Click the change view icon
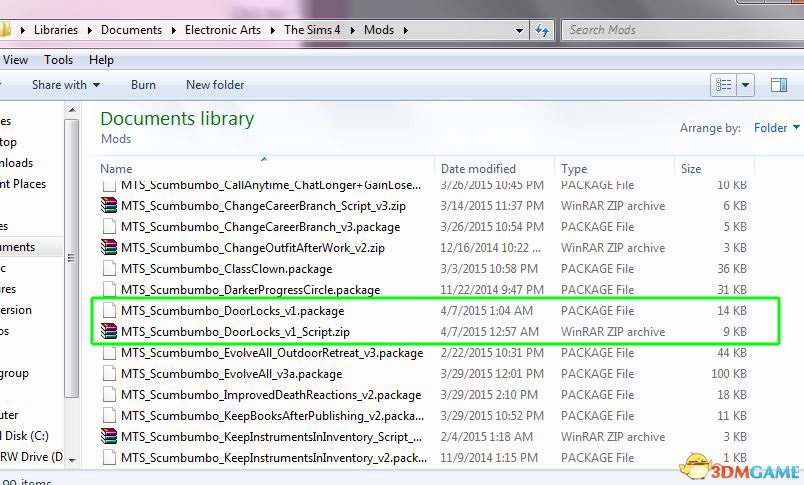The image size is (804, 485). point(723,85)
